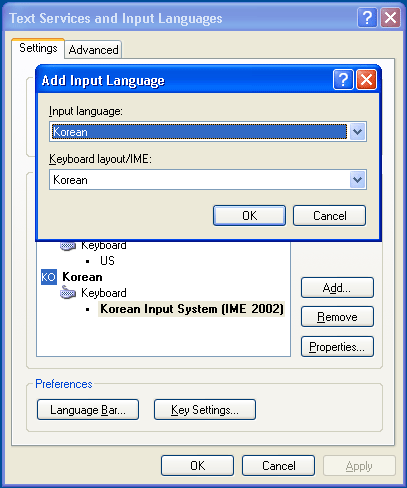
Task: Switch to the Settings tab
Action: coord(38,48)
